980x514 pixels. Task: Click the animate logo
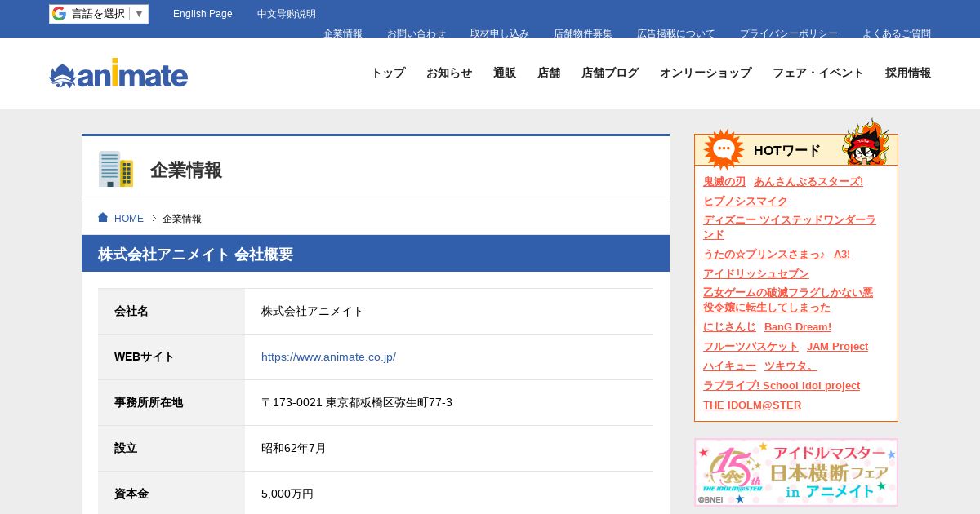coord(118,73)
